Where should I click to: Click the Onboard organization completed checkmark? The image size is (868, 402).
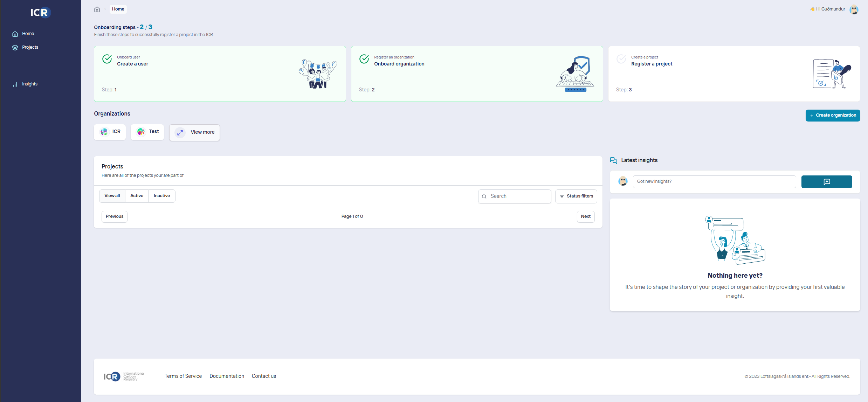[x=364, y=59]
